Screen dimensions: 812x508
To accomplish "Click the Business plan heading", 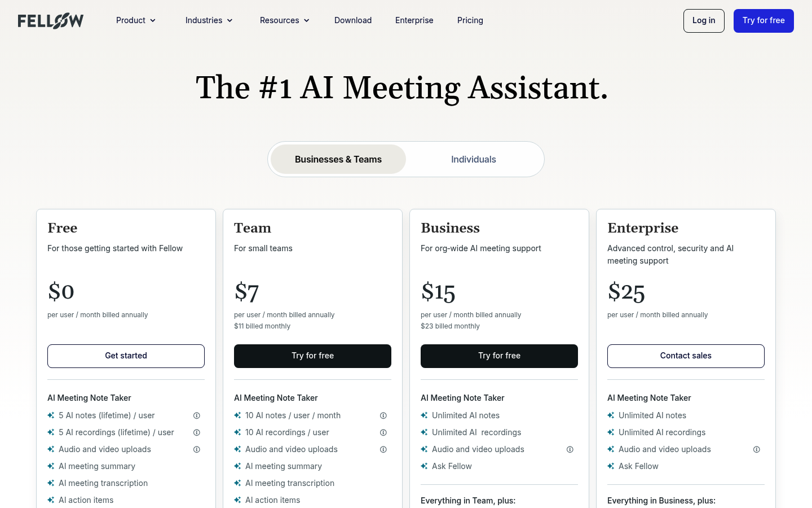I will click(450, 228).
